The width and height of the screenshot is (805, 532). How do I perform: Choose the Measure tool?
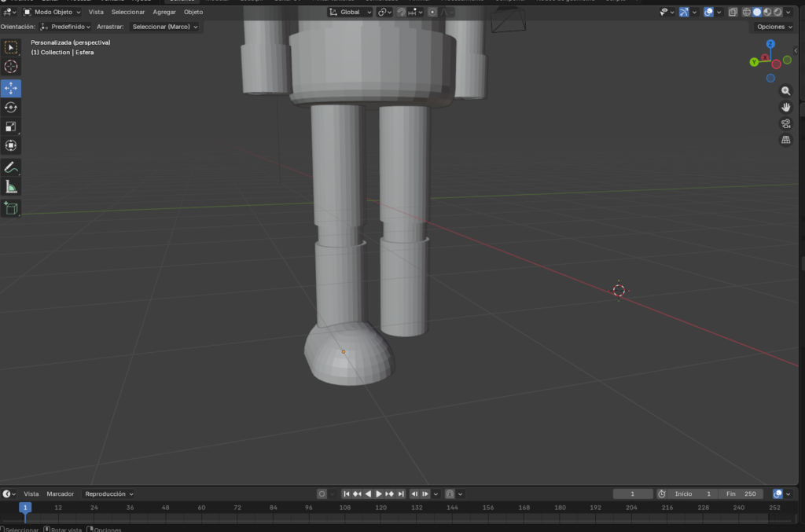click(x=10, y=186)
